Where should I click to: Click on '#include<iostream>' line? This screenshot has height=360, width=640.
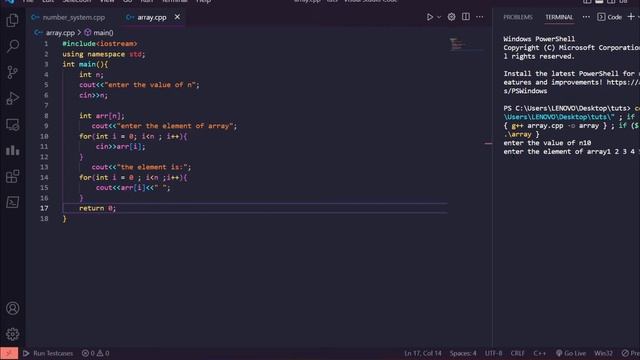(100, 44)
